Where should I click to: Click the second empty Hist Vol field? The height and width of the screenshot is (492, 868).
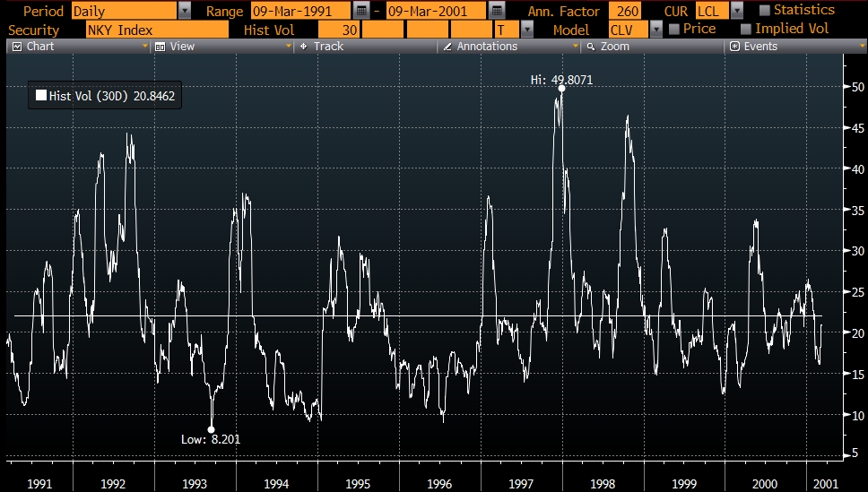click(383, 30)
